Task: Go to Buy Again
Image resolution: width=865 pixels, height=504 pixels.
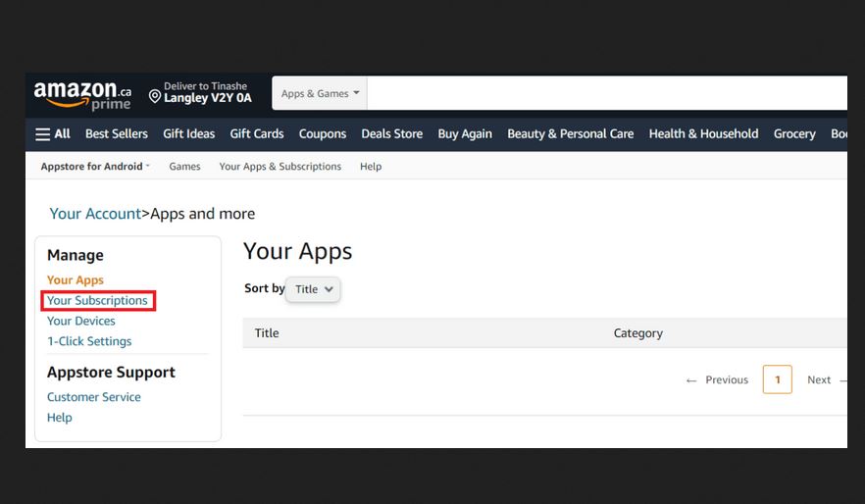Action: pos(465,134)
